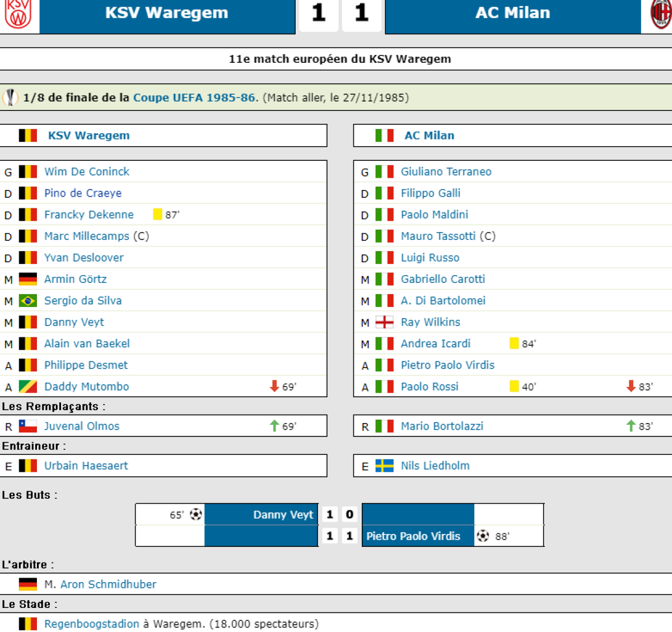
Task: Click Francky Dekenne's yellow card icon
Action: (157, 215)
